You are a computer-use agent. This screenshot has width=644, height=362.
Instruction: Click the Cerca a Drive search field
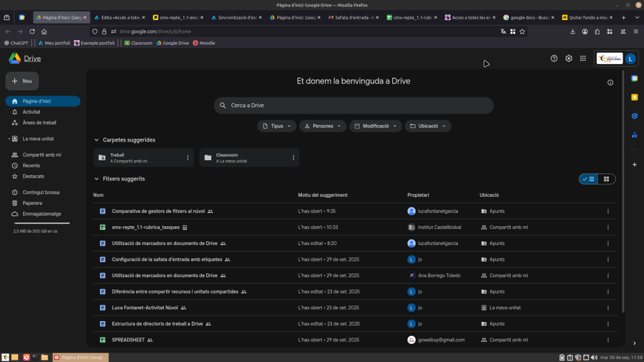[353, 106]
